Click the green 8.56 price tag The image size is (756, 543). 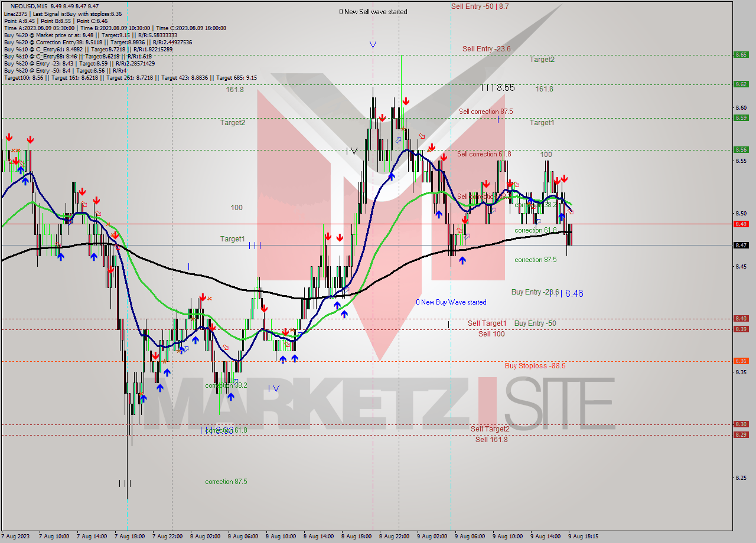(741, 150)
